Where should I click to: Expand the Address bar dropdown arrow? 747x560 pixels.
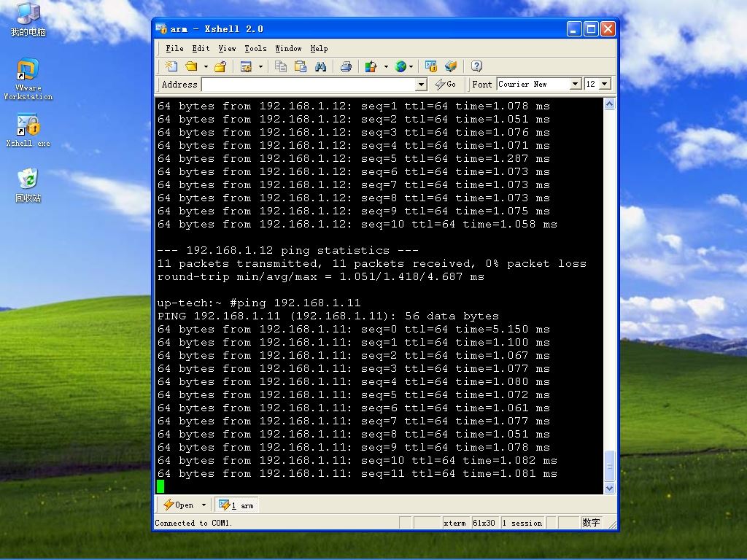pos(421,85)
